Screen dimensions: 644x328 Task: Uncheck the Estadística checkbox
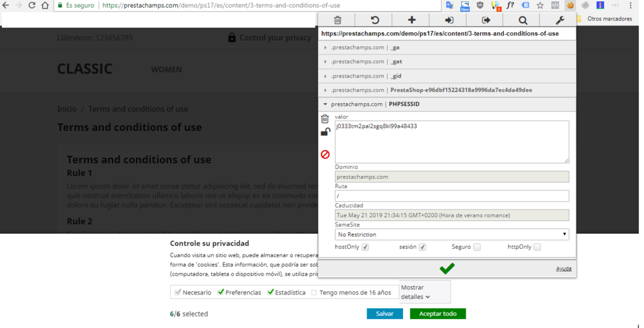pyautogui.click(x=270, y=293)
